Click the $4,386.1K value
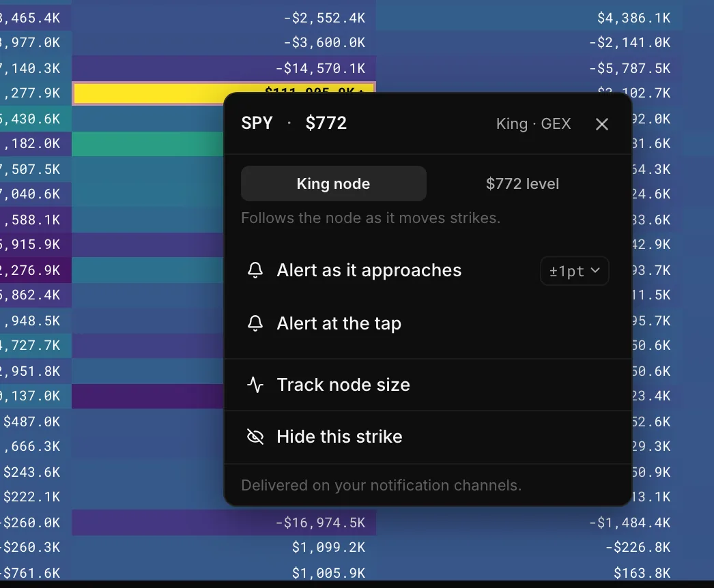 [x=633, y=18]
